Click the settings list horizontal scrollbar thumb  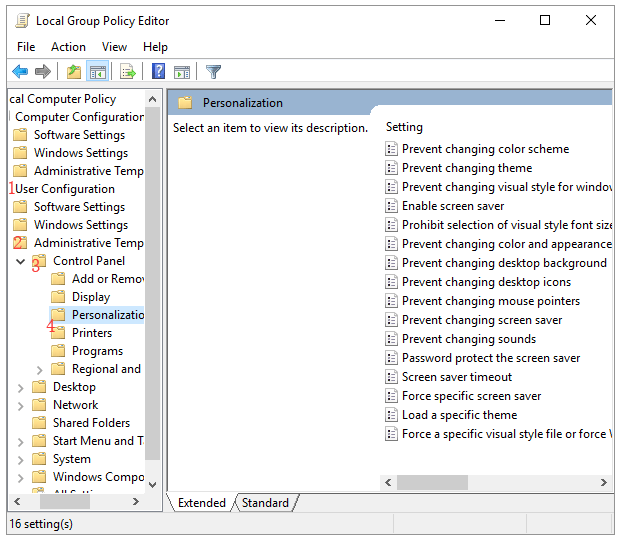pos(432,482)
